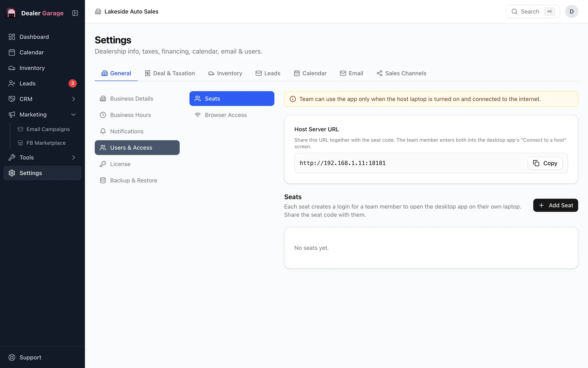Click the Add Seat button
This screenshot has height=368, width=588.
(x=555, y=205)
